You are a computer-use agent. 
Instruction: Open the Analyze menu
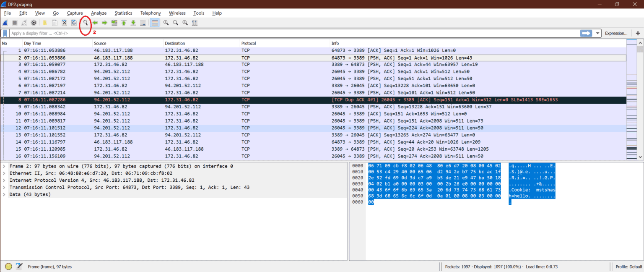pos(99,13)
